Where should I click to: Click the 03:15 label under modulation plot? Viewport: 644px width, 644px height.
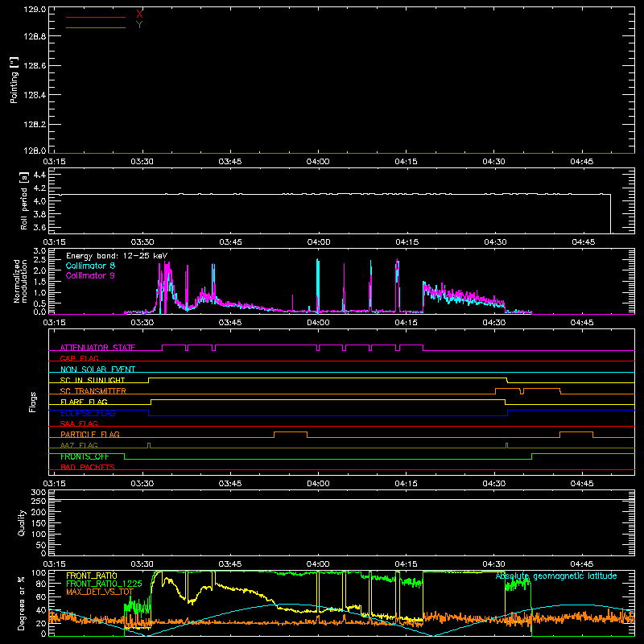[54, 323]
